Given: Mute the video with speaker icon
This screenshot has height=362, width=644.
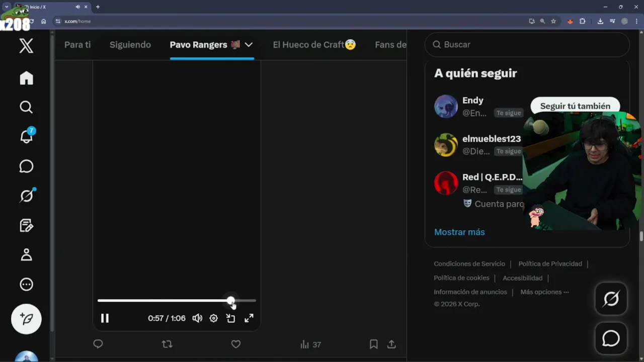Looking at the screenshot, I should [x=197, y=318].
